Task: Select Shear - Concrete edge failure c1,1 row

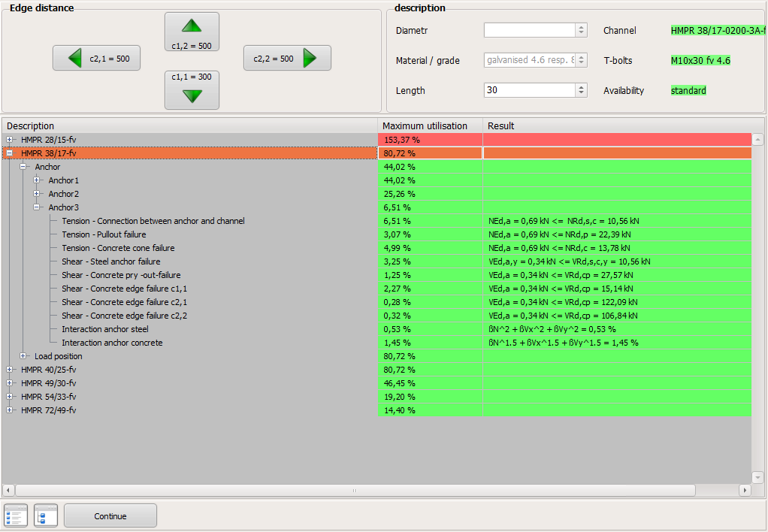Action: [x=376, y=289]
